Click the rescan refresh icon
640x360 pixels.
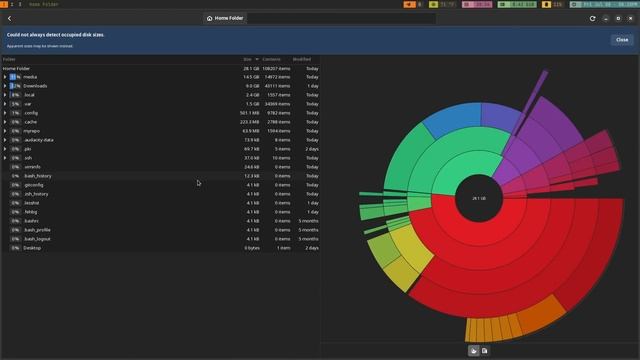593,18
